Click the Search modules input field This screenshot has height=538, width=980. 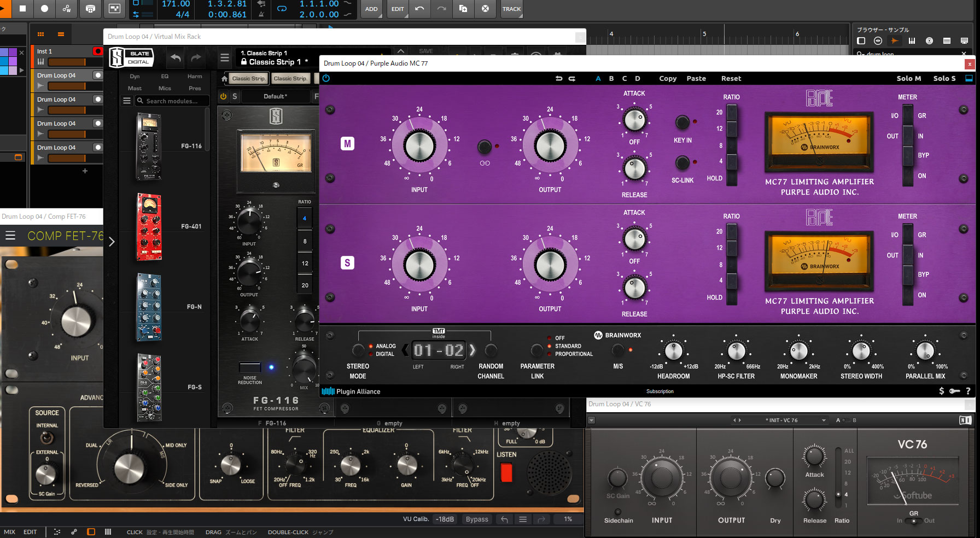click(x=172, y=101)
